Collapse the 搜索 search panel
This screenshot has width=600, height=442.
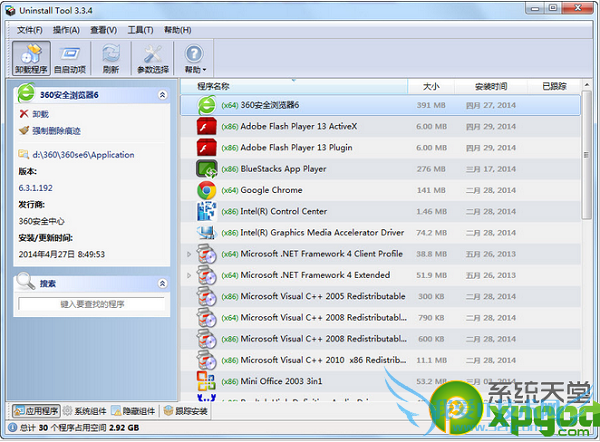click(162, 284)
